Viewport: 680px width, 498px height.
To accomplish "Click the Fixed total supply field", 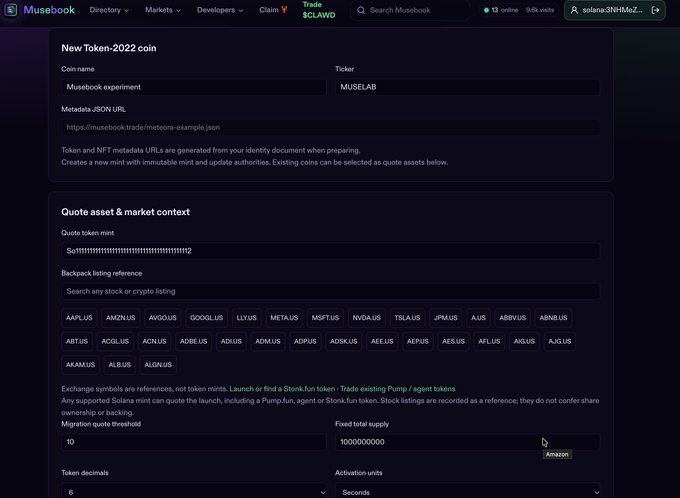I will (468, 442).
